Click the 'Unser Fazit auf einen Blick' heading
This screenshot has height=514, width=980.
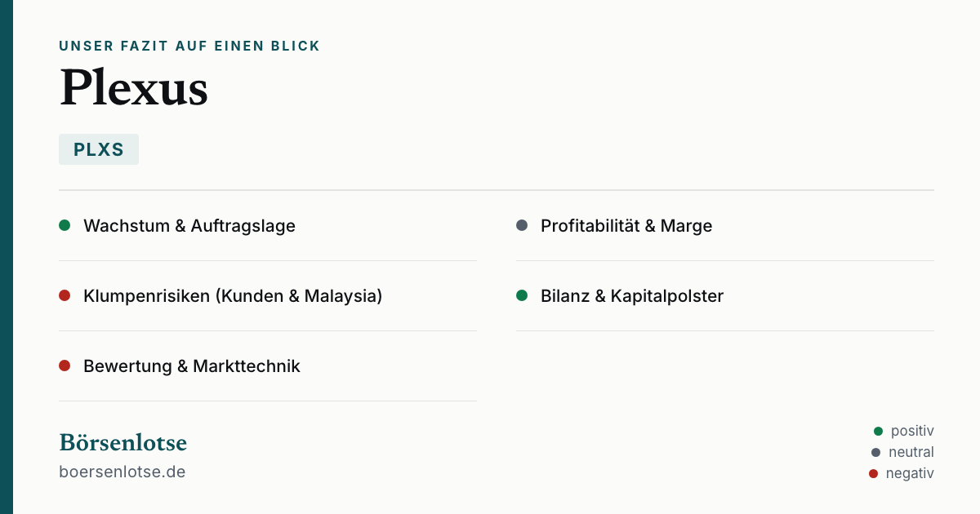pos(189,47)
